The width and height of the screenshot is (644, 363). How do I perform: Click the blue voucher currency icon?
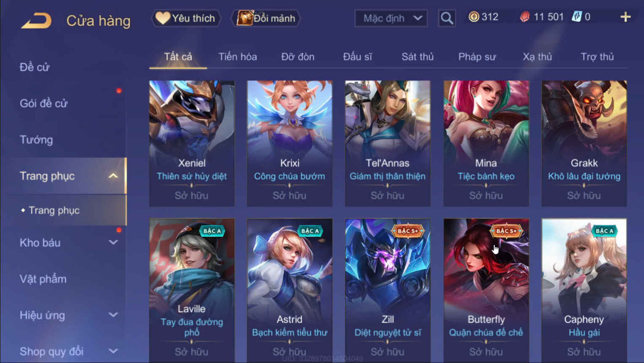576,17
